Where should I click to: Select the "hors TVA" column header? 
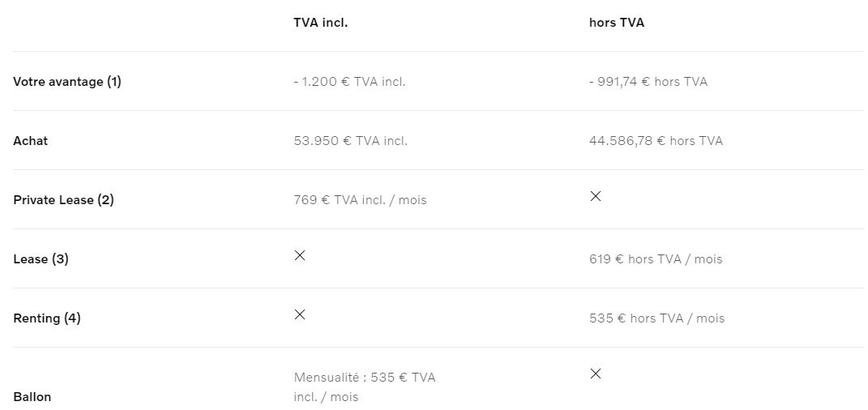[617, 23]
